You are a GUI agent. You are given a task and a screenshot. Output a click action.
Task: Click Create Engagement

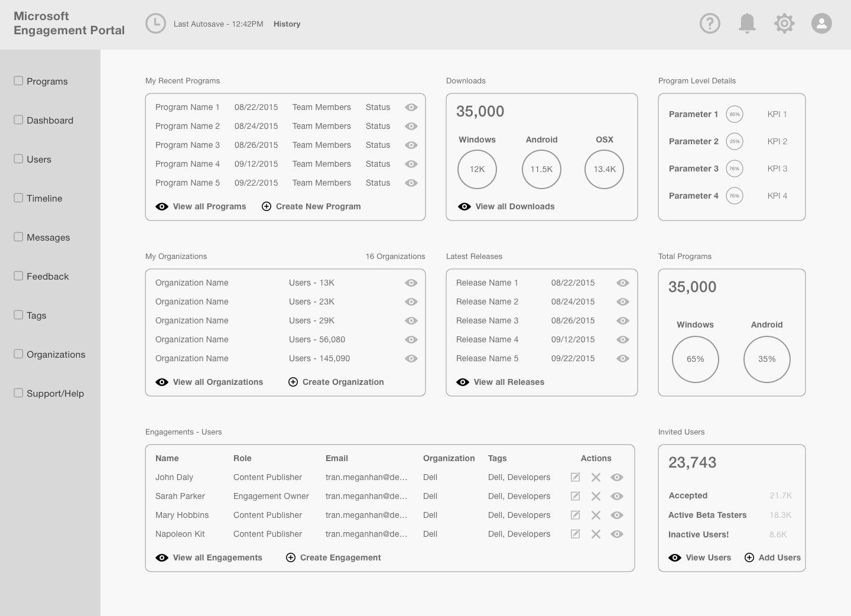click(333, 557)
